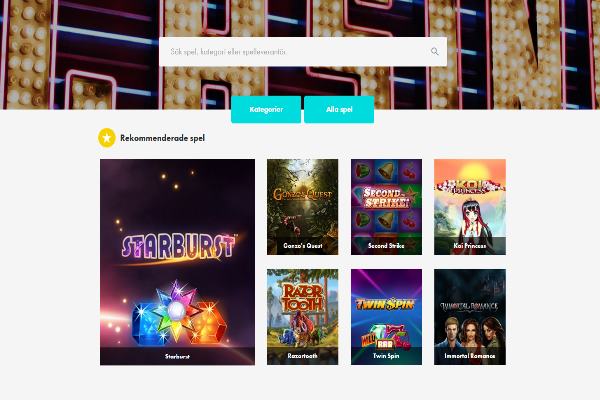Screen dimensions: 600x400
Task: Select the Immortal Romance game thumbnail
Action: click(x=470, y=317)
